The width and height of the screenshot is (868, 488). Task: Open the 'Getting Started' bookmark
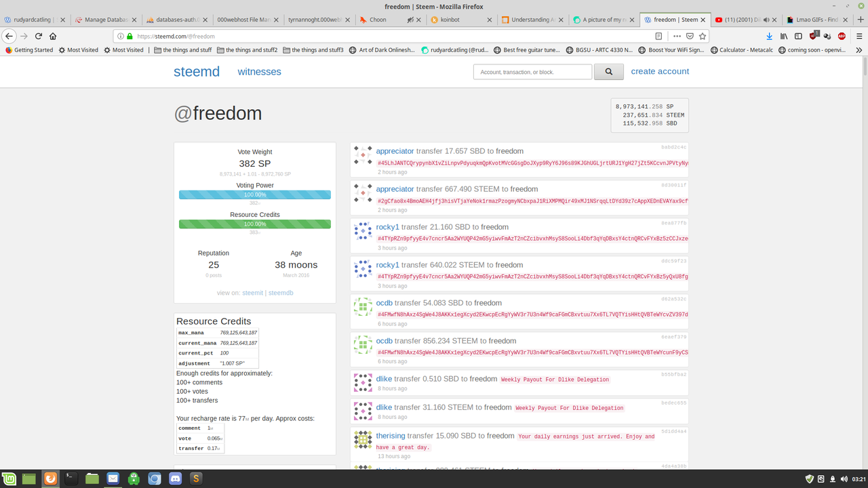pyautogui.click(x=28, y=49)
